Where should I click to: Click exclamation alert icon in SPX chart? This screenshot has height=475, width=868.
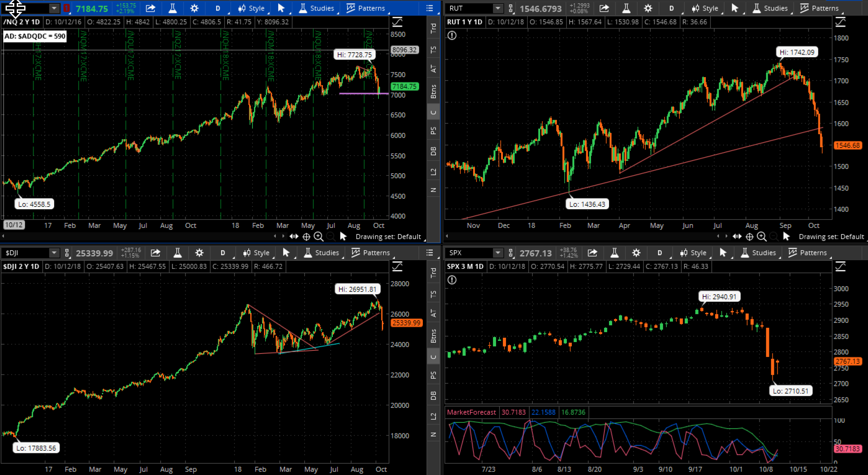451,279
